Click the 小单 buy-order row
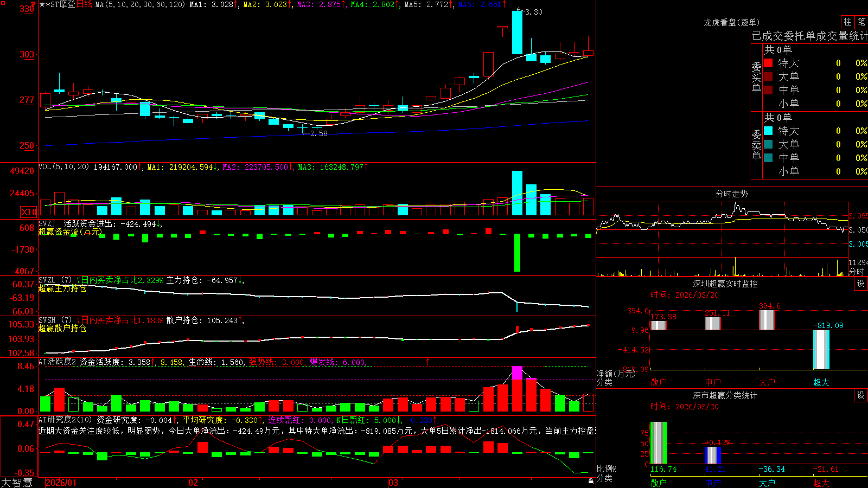Screen dimensions: 868x488 (x=815, y=104)
